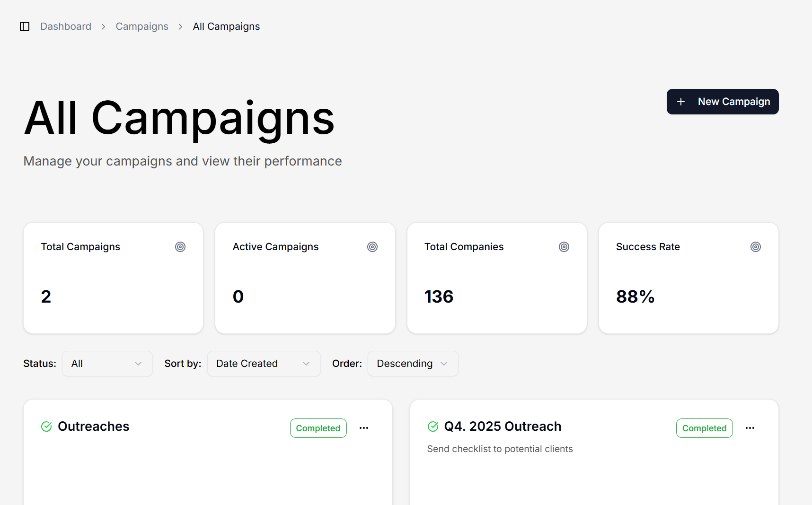Toggle the sidebar panel icon

(25, 26)
